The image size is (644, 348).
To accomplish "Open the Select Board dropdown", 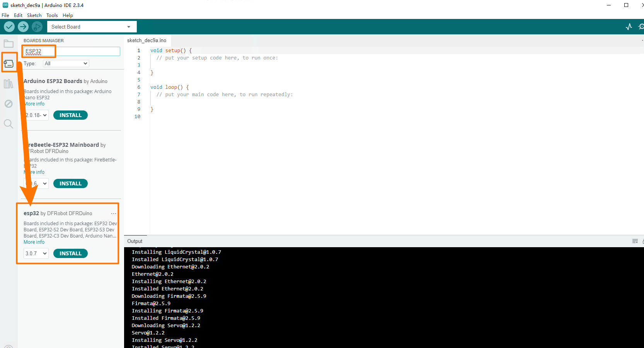I will [x=92, y=27].
